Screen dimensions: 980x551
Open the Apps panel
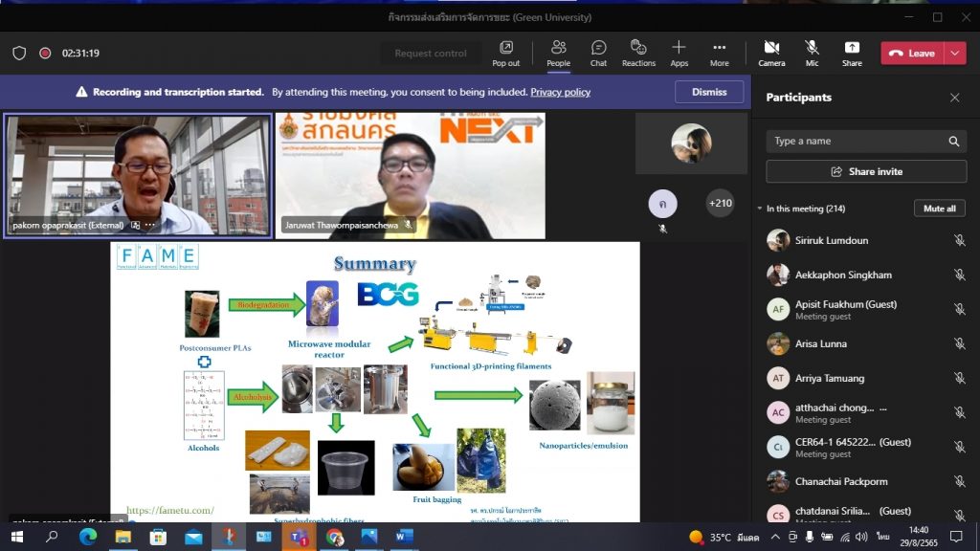pyautogui.click(x=679, y=53)
